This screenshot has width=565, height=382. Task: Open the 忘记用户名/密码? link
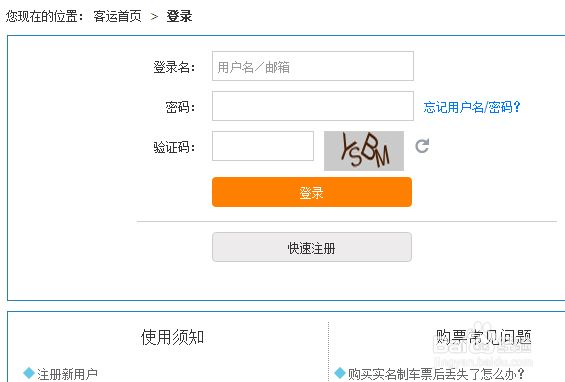[472, 107]
